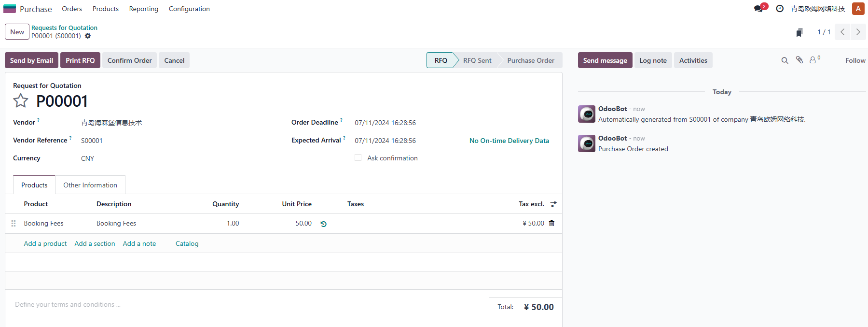
Task: Open the company switcher 青岛欧姆网络科技
Action: pos(818,9)
